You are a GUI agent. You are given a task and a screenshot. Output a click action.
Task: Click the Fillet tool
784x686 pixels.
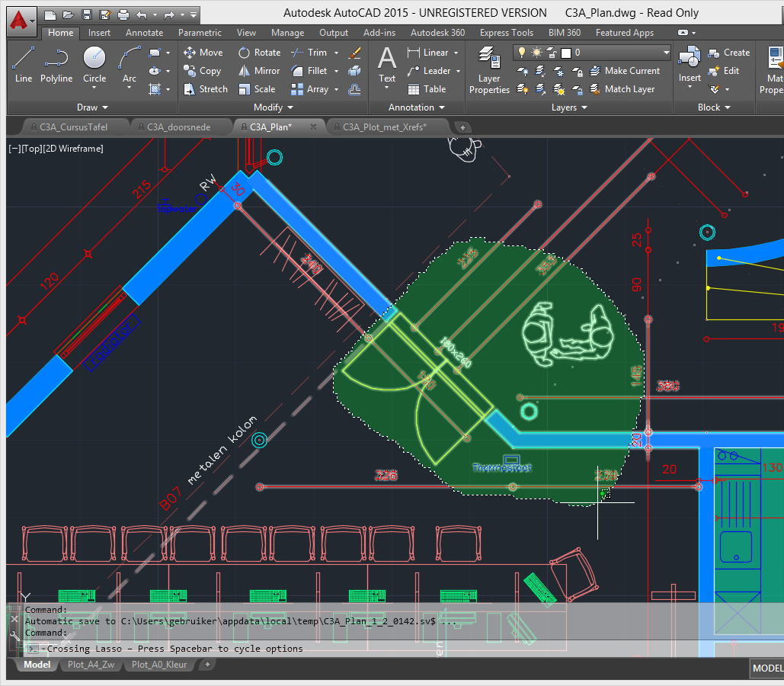(x=309, y=71)
